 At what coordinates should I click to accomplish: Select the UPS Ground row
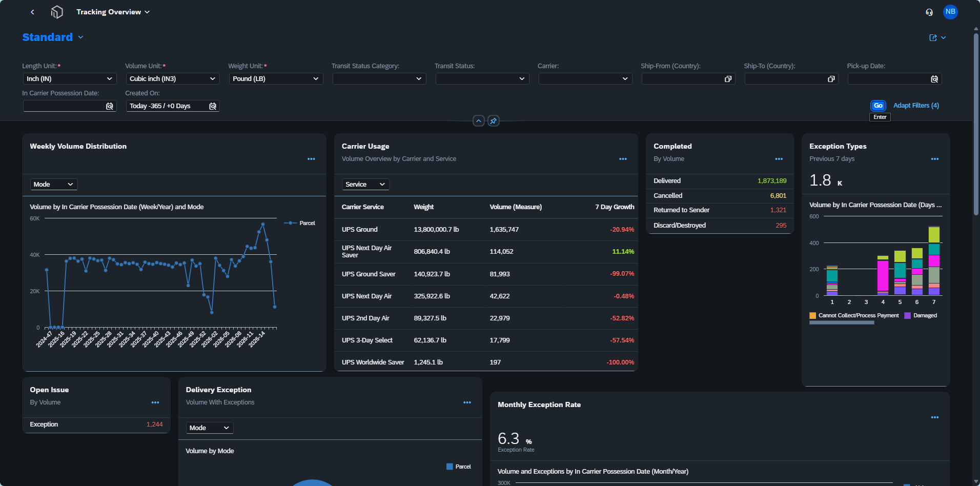pyautogui.click(x=486, y=230)
